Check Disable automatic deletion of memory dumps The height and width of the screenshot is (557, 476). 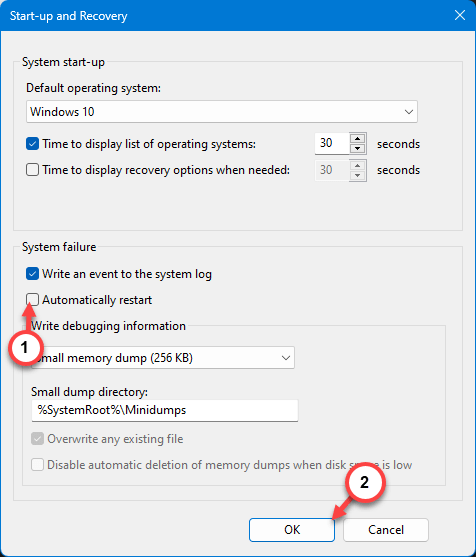(x=37, y=465)
